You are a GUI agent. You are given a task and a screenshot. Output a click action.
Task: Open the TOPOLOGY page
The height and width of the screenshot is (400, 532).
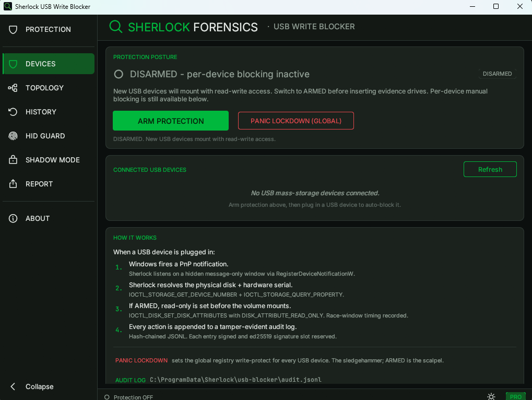49,88
